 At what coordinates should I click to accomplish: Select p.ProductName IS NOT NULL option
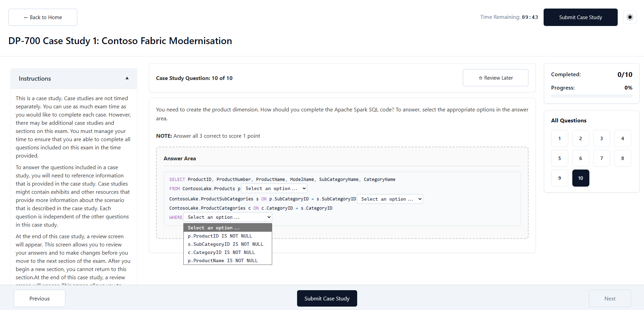coord(228,260)
